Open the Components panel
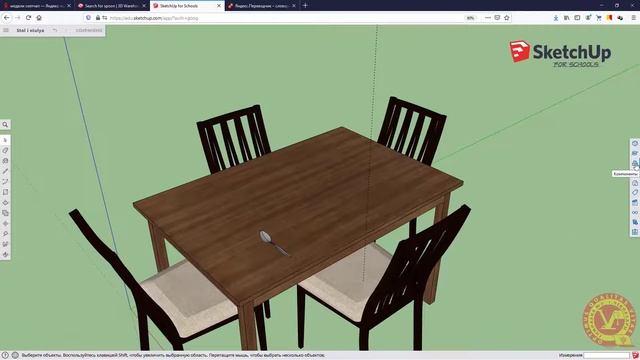This screenshot has width=640, height=360. 635,163
